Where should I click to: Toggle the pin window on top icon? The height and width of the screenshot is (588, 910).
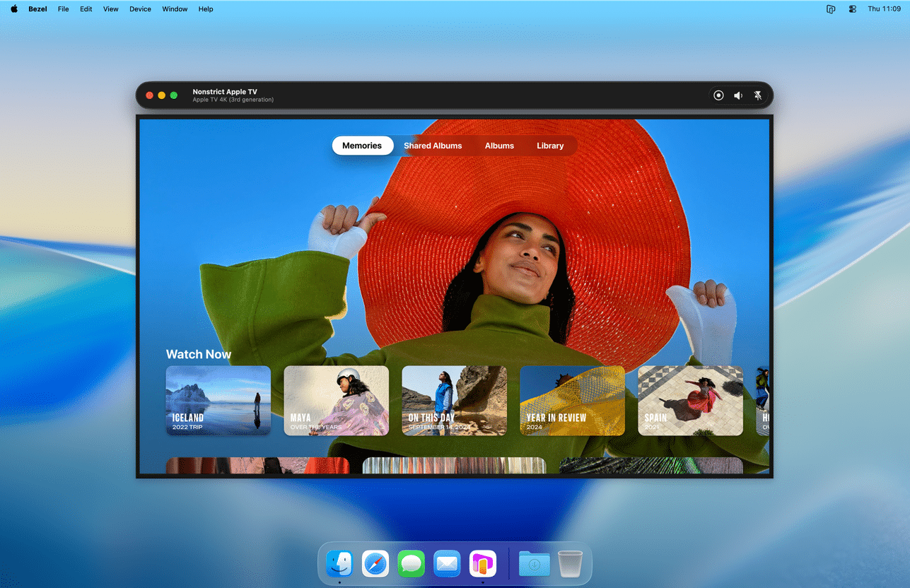[758, 95]
